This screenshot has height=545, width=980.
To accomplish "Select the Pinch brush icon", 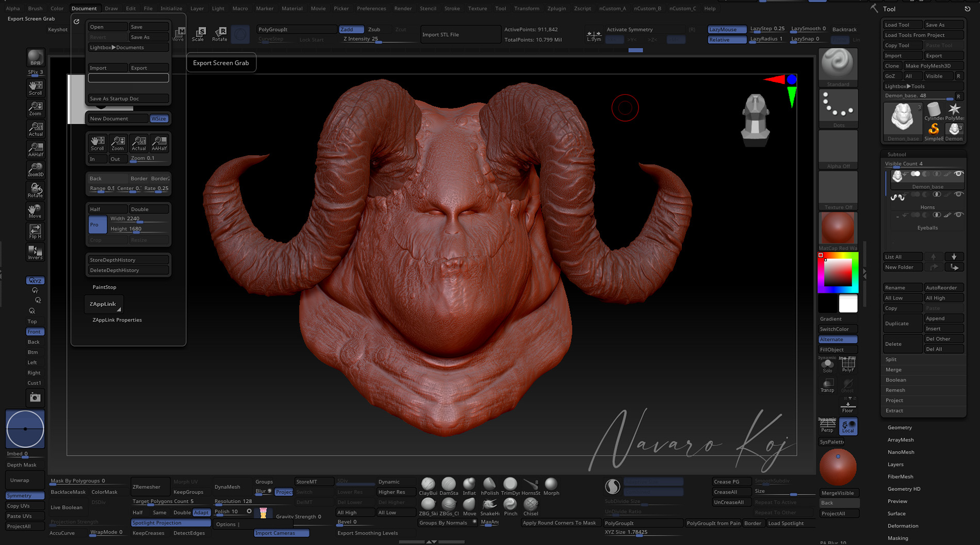I will point(510,507).
